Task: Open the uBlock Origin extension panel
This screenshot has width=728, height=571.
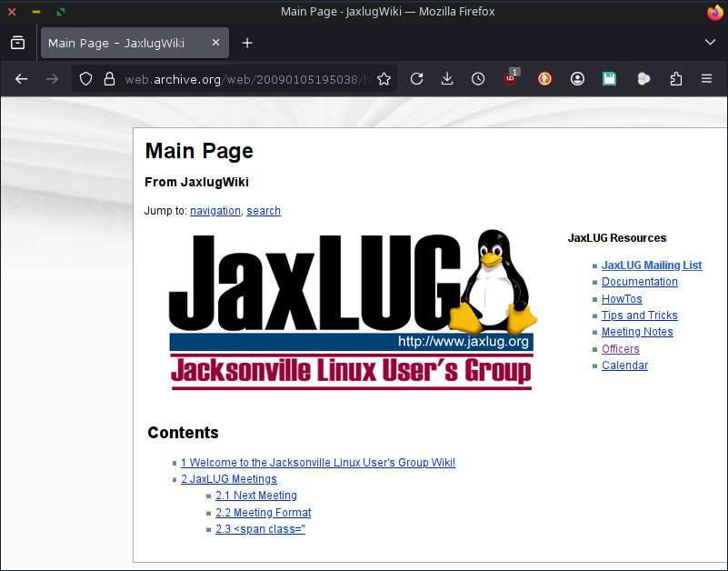Action: tap(511, 79)
